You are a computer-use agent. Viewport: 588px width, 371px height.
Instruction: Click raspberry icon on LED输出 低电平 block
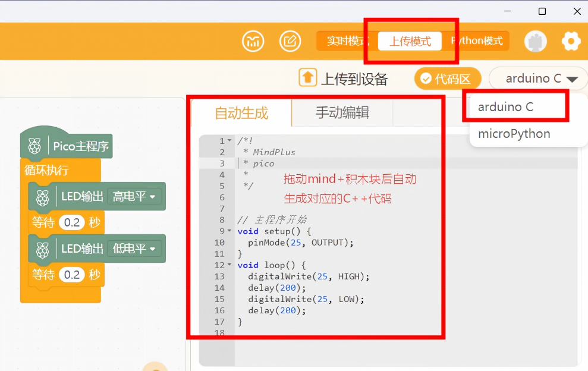pyautogui.click(x=42, y=250)
